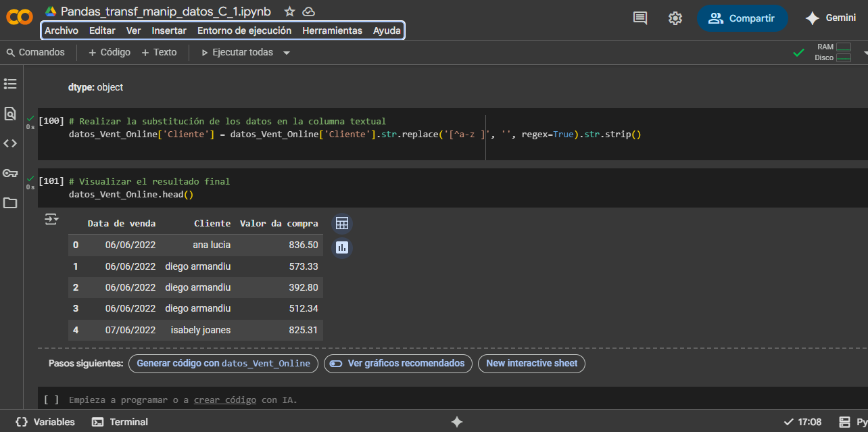The image size is (868, 432).
Task: Open the table of contents sidebar icon
Action: [10, 84]
